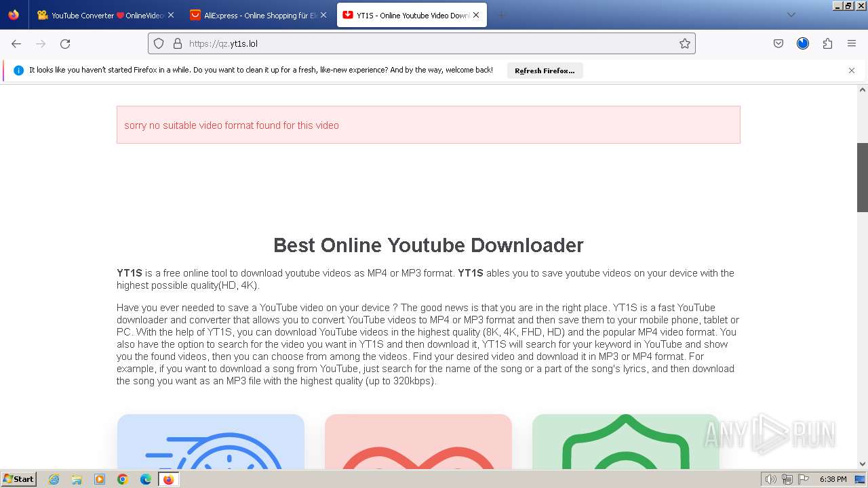This screenshot has width=868, height=488.
Task: Select the Firefox taskbar button
Action: [168, 479]
